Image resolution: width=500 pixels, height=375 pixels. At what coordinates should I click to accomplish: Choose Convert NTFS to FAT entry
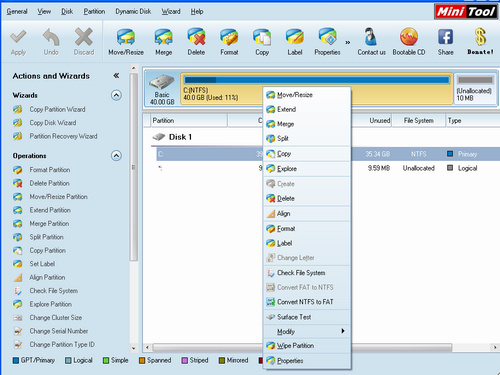coord(307,302)
